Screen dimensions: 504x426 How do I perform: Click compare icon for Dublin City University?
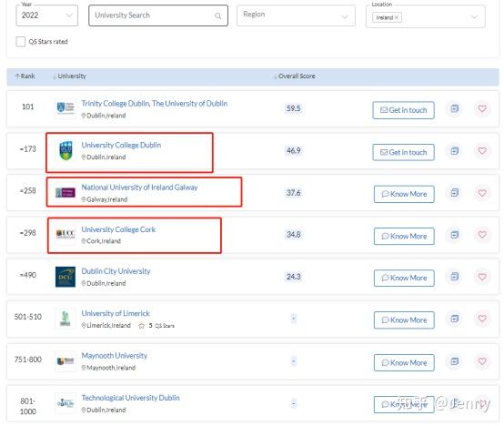[455, 277]
